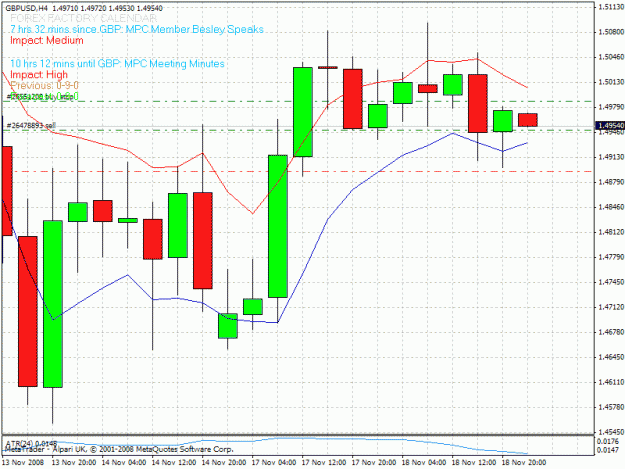625x469 pixels.
Task: Click the MetaTrader Alpari UK copyright text
Action: (x=118, y=449)
